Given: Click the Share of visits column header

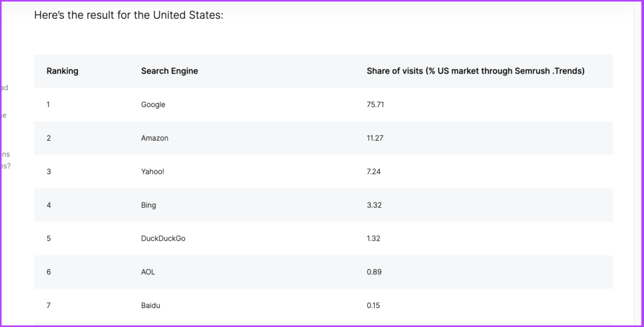Looking at the screenshot, I should 475,71.
